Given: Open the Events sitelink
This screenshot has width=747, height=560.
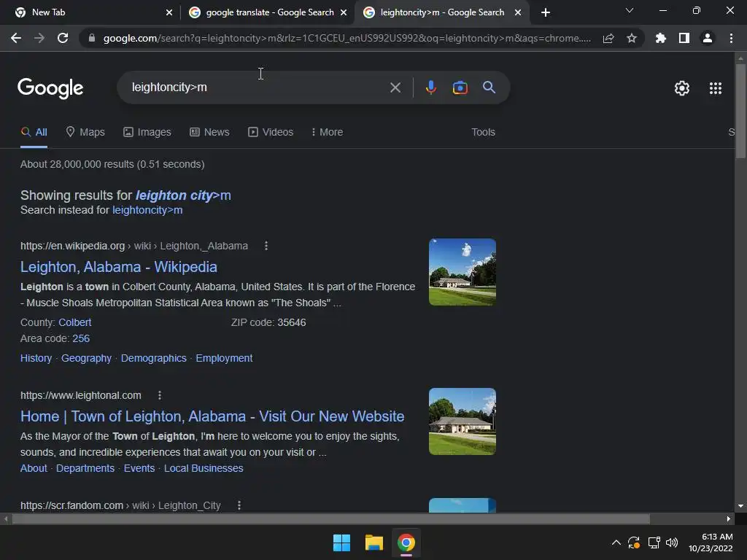Looking at the screenshot, I should point(139,468).
